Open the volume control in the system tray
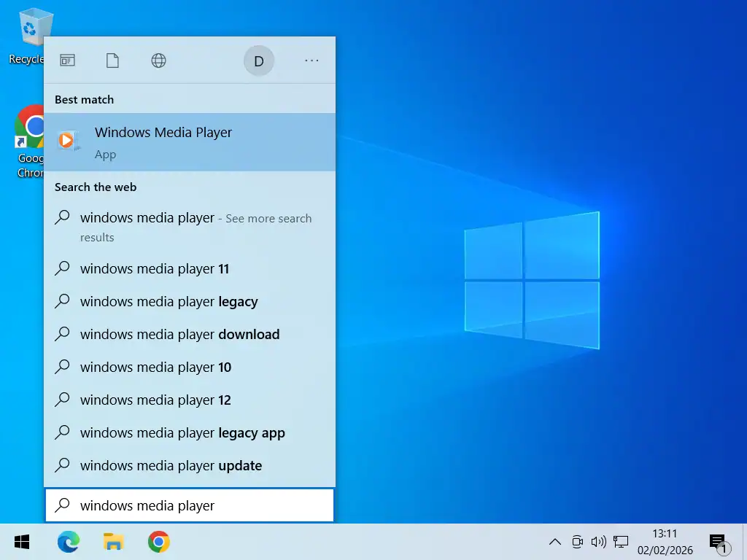Image resolution: width=747 pixels, height=560 pixels. (598, 542)
